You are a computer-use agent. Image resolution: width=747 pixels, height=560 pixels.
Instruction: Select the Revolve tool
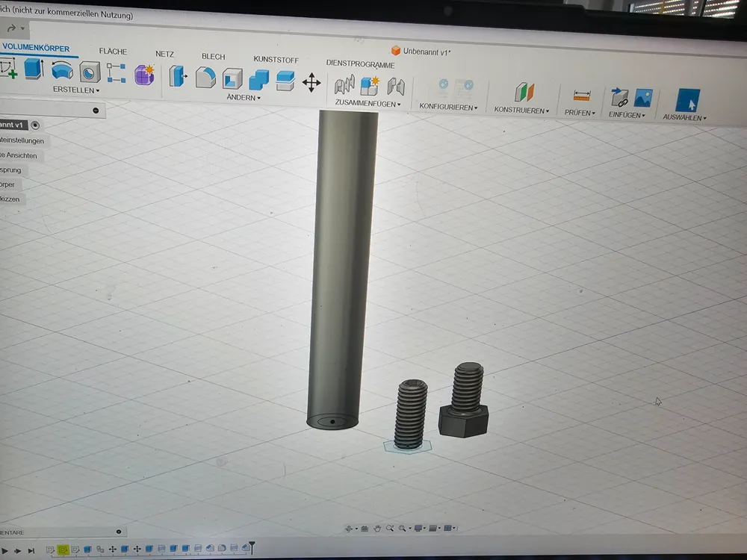click(x=62, y=70)
